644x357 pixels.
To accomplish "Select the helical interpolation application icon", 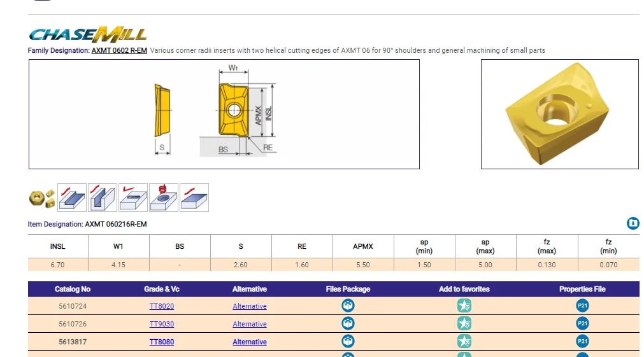I will coord(164,198).
